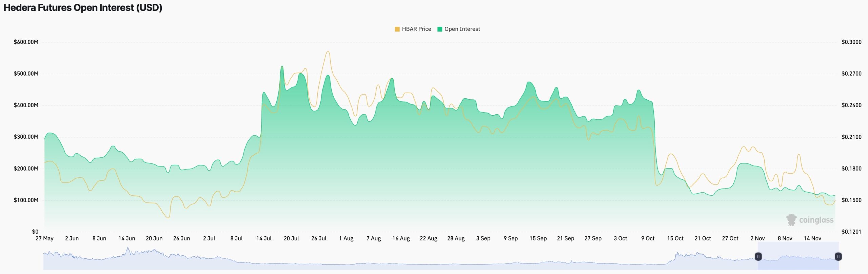Viewport: 868px width, 274px height.
Task: Click the green Open Interest color swatch
Action: (440, 29)
